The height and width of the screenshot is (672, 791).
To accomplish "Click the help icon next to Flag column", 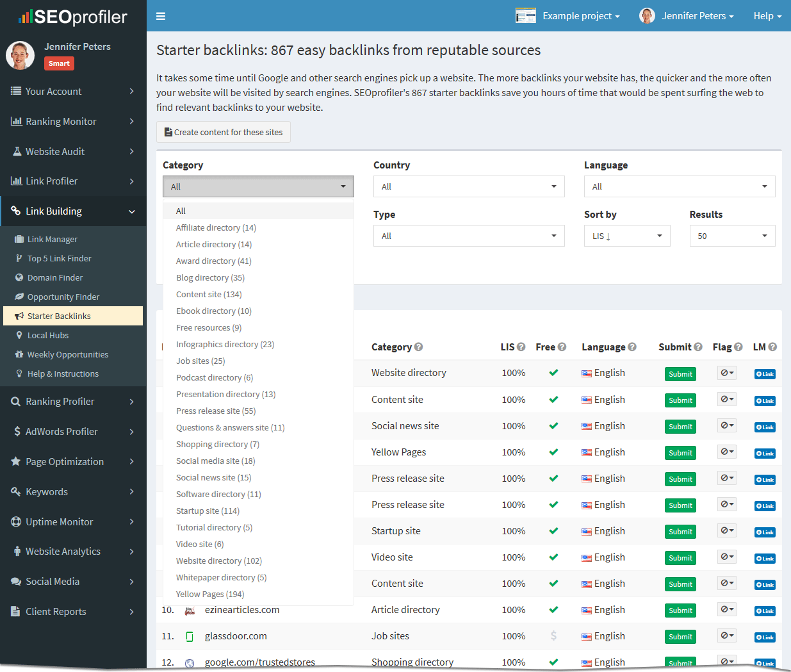I will (738, 347).
